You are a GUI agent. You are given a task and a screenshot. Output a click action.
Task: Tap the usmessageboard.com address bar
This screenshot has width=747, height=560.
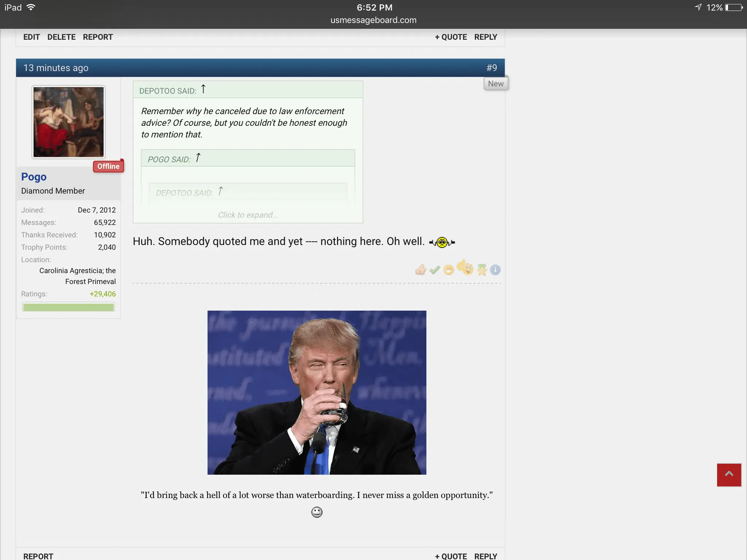[373, 20]
